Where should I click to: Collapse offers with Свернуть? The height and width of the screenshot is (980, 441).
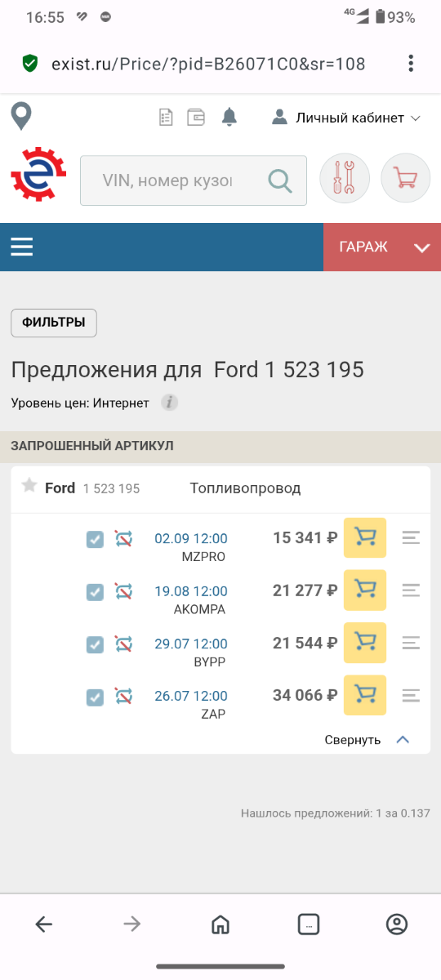[367, 740]
